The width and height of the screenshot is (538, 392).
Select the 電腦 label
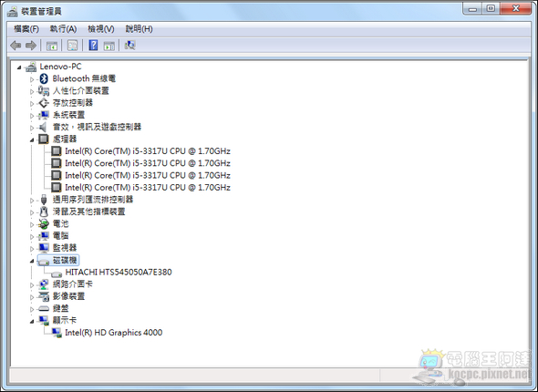point(61,236)
